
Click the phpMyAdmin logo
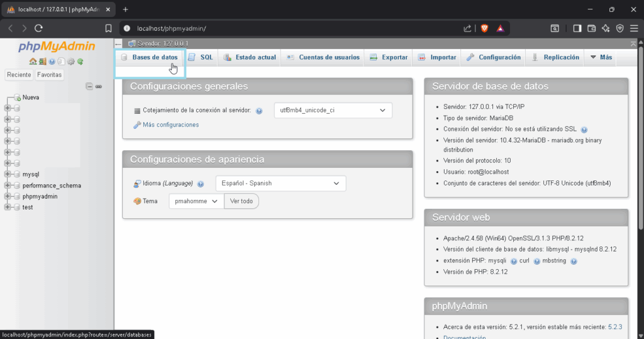[57, 47]
